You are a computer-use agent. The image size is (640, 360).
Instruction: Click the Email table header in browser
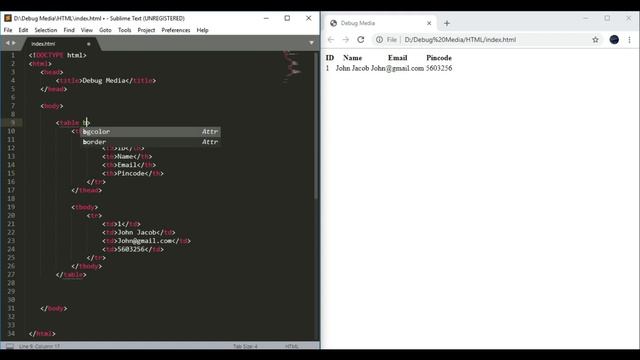click(x=398, y=58)
